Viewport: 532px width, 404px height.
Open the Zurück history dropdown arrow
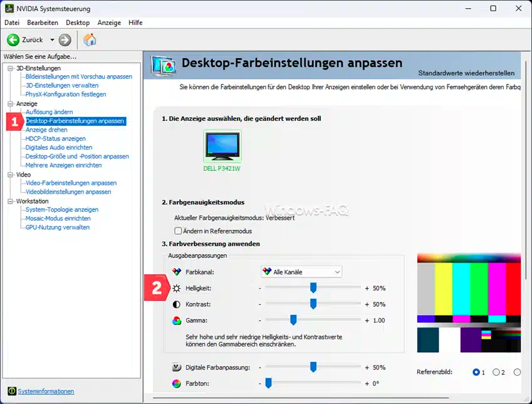tap(52, 39)
